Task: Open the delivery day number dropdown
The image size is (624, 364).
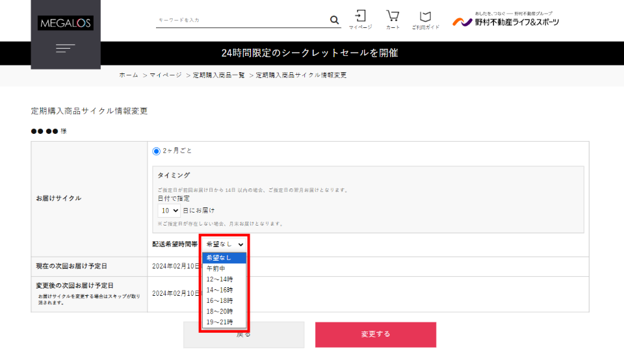Action: point(169,211)
